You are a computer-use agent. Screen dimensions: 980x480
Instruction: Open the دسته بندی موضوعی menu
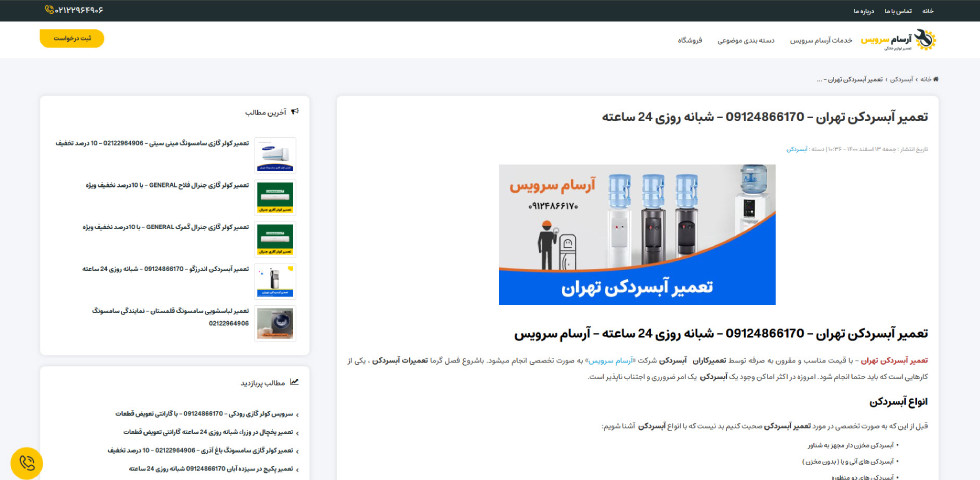pos(746,40)
